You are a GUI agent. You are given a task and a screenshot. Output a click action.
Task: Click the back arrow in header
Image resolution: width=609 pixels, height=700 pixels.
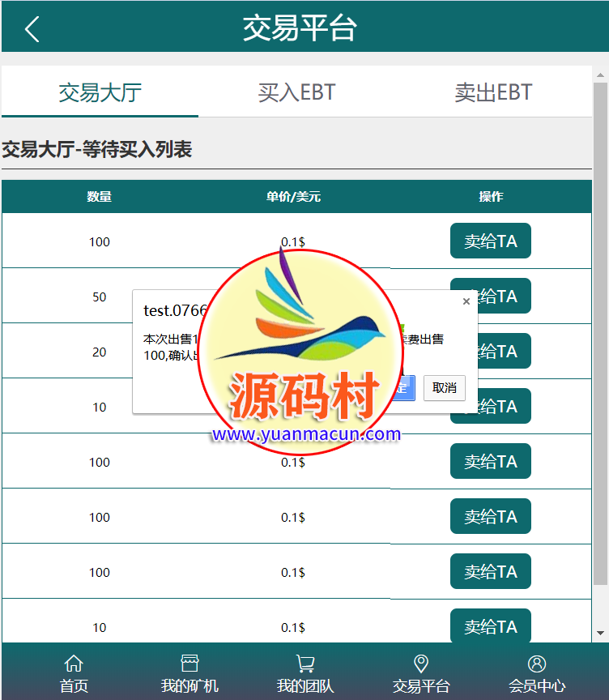click(x=32, y=29)
